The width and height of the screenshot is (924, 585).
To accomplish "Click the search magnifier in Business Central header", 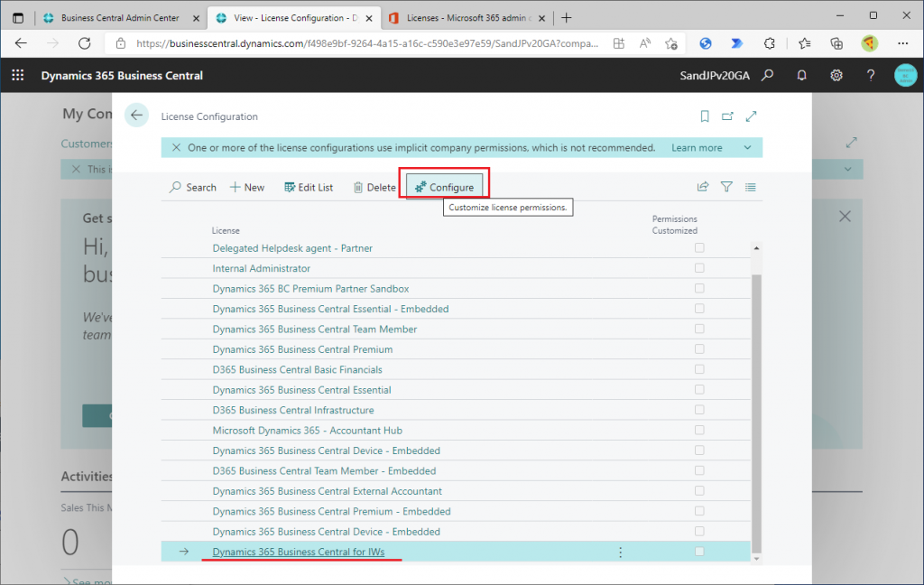I will tap(767, 76).
